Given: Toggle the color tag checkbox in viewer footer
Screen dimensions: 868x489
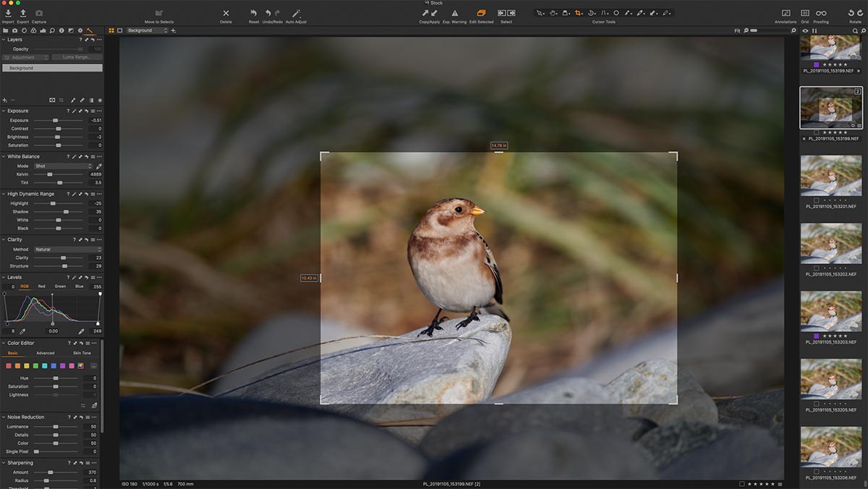Looking at the screenshot, I should click(x=742, y=483).
